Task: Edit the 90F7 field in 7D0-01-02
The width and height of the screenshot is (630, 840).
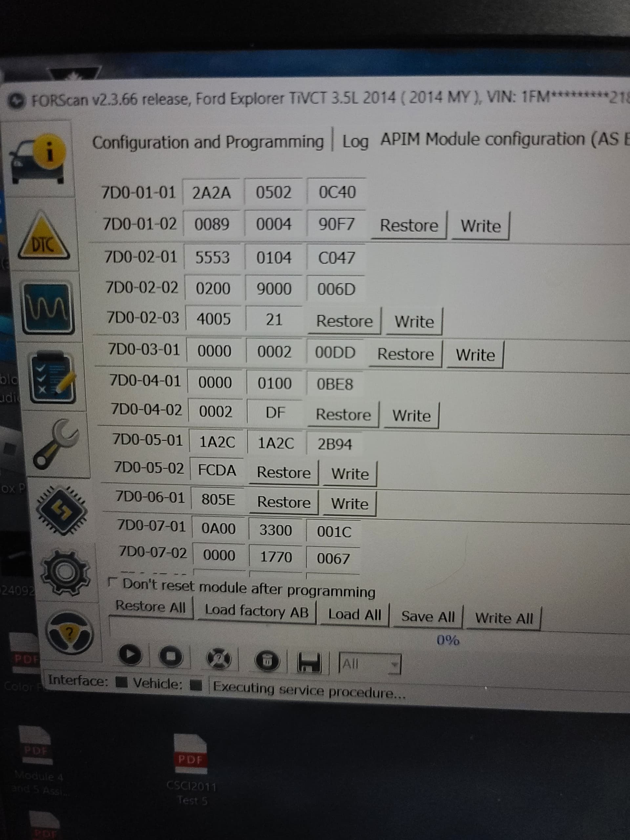Action: (336, 224)
